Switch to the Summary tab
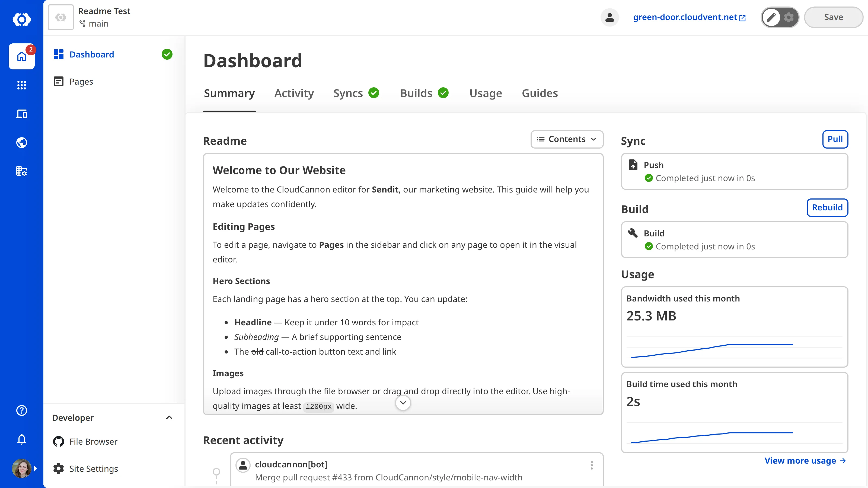The width and height of the screenshot is (868, 488). tap(229, 93)
